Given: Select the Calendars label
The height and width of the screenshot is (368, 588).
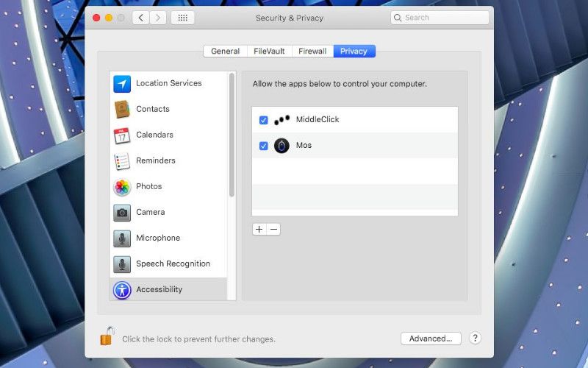Looking at the screenshot, I should pyautogui.click(x=154, y=135).
